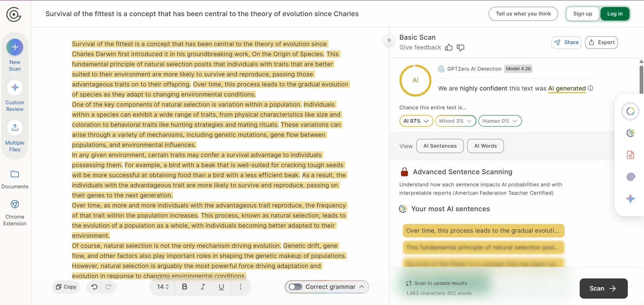Viewport: 644px width, 305px height.
Task: Click the Scan button
Action: point(603,289)
